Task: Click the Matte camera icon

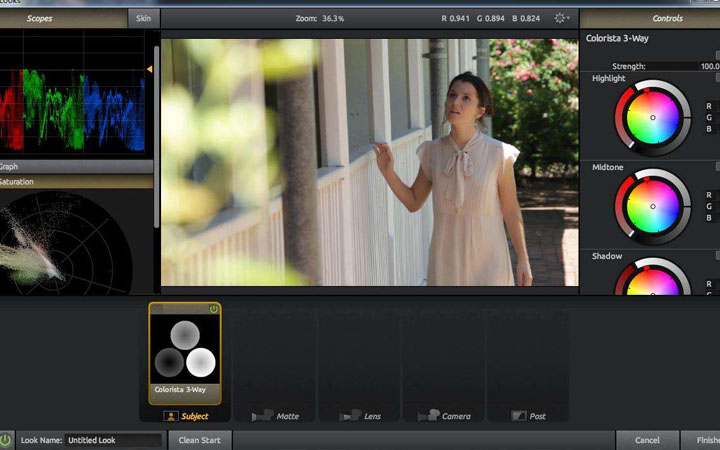Action: click(x=260, y=415)
